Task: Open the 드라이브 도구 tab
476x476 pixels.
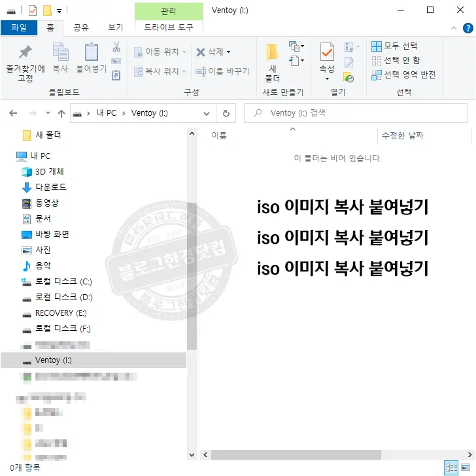Action: pos(169,27)
